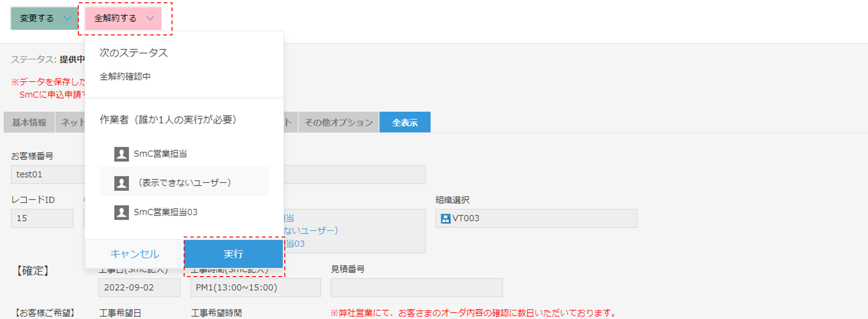Confirm with the 実行 button

tap(234, 254)
